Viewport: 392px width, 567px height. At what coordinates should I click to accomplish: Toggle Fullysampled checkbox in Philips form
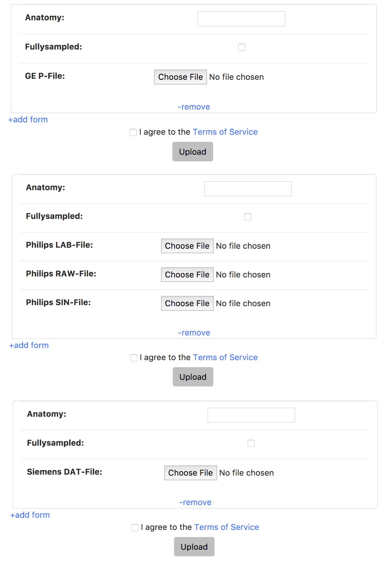[248, 217]
